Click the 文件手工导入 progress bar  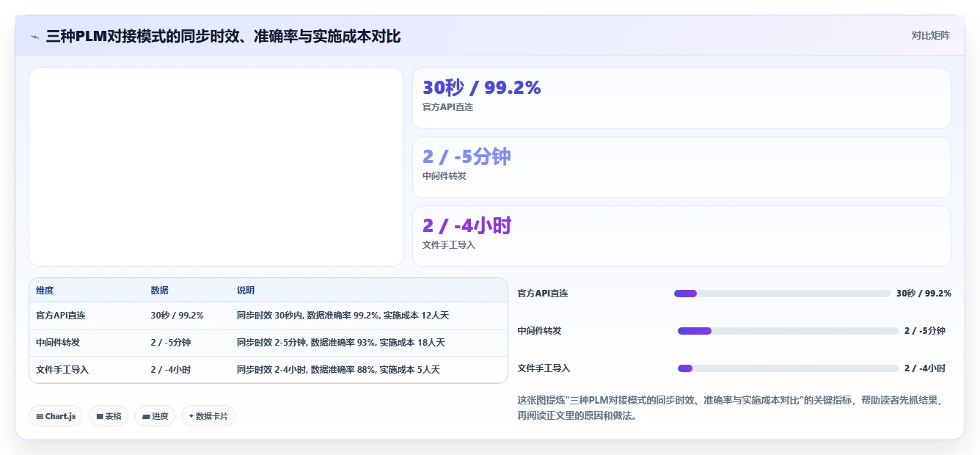788,368
